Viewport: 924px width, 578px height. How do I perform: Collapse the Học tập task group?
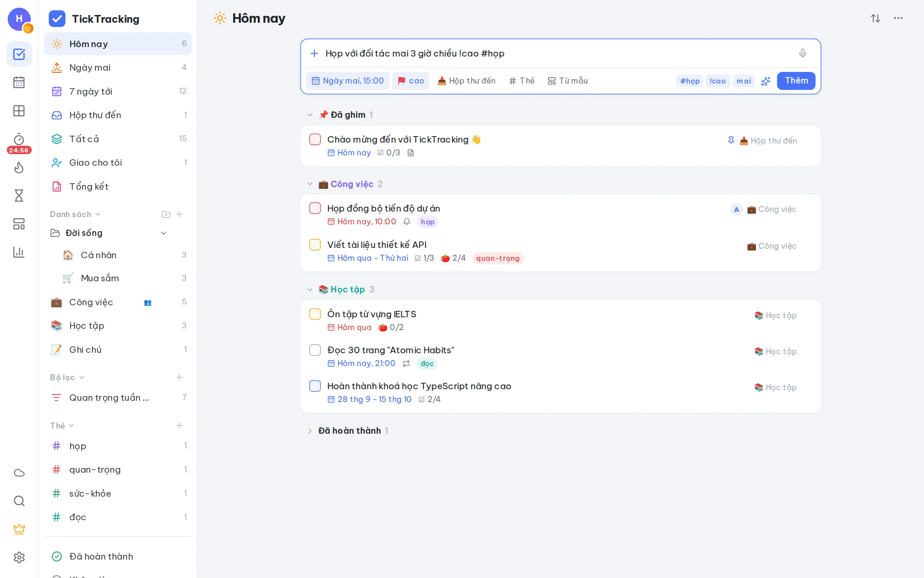(x=310, y=289)
